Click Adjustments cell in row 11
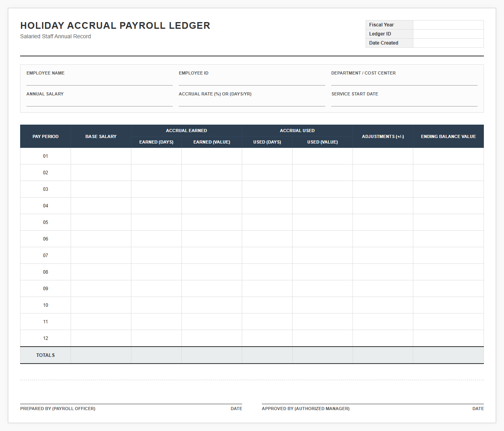The width and height of the screenshot is (504, 431). 383,322
